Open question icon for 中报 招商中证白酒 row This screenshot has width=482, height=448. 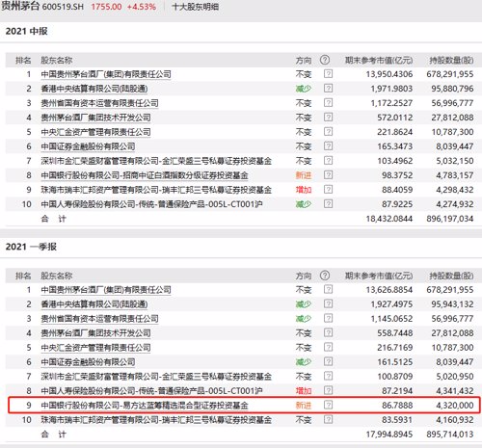tap(328, 175)
